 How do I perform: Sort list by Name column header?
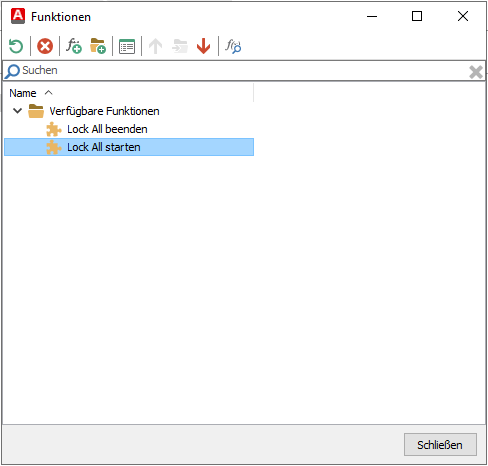(23, 93)
